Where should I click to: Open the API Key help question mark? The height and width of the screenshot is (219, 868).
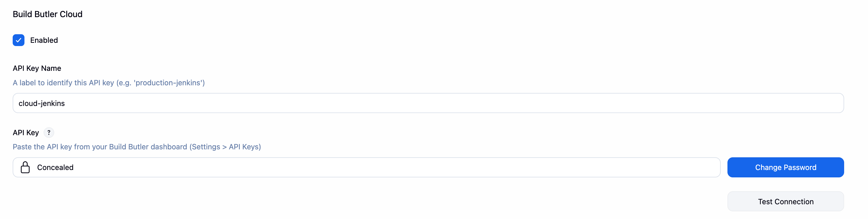[49, 133]
